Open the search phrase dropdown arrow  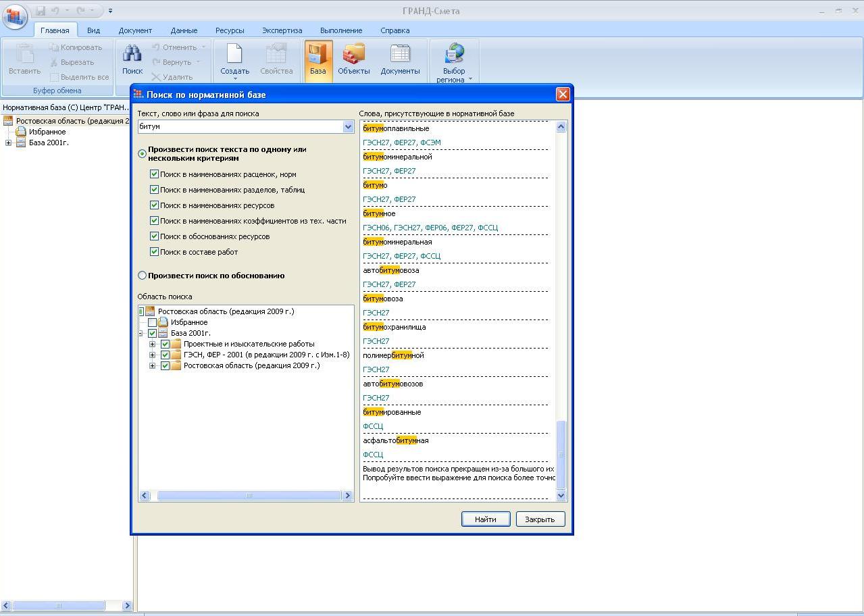coord(348,126)
